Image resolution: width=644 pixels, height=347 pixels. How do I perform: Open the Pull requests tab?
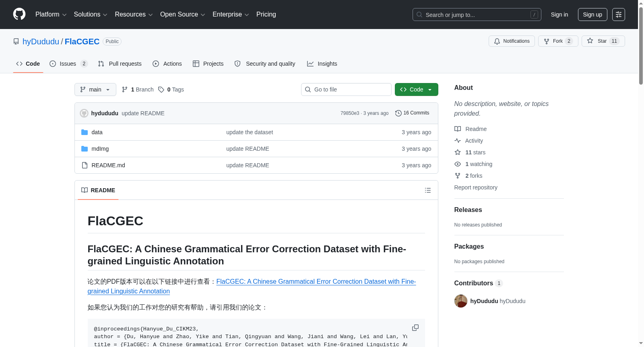(x=120, y=64)
